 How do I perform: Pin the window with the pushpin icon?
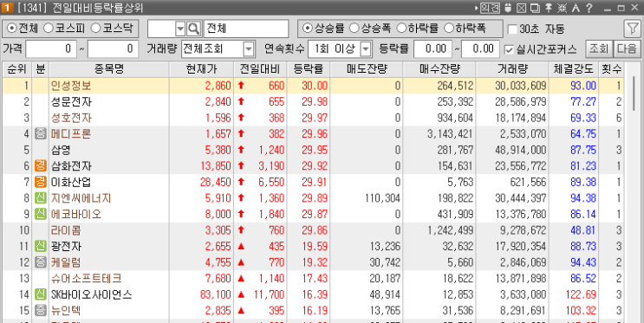pos(549,8)
